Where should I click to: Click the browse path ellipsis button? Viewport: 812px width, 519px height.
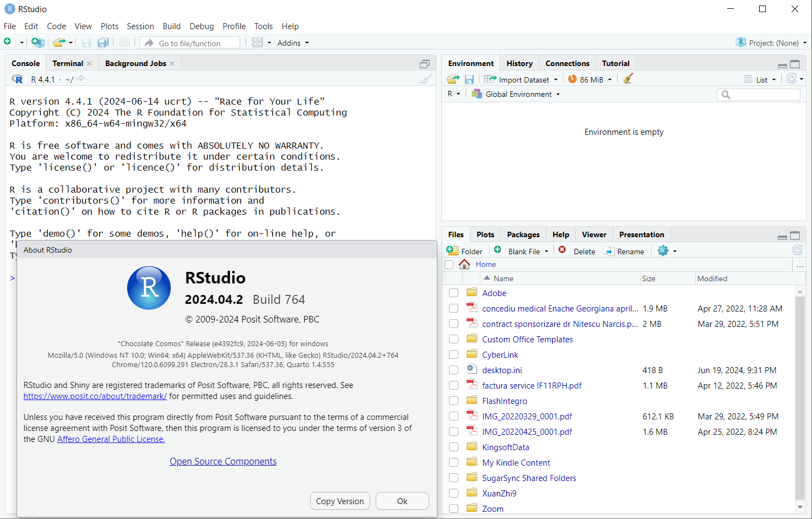coord(800,265)
